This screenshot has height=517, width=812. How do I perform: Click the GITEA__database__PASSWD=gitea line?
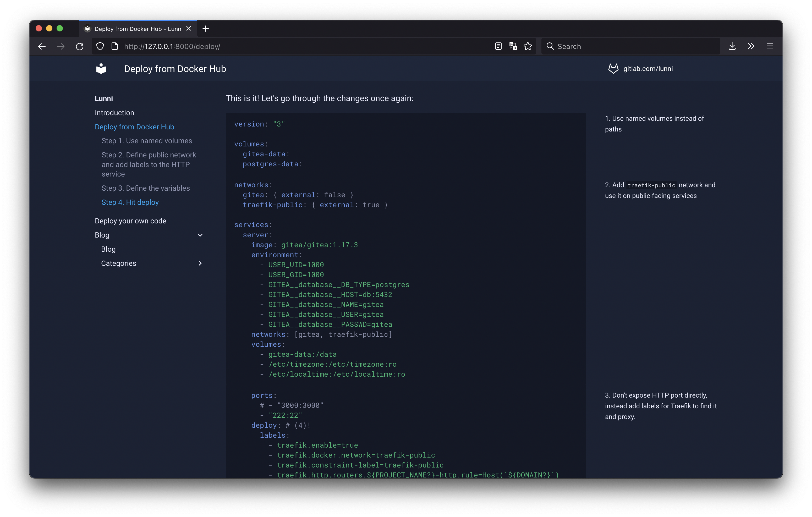[326, 324]
